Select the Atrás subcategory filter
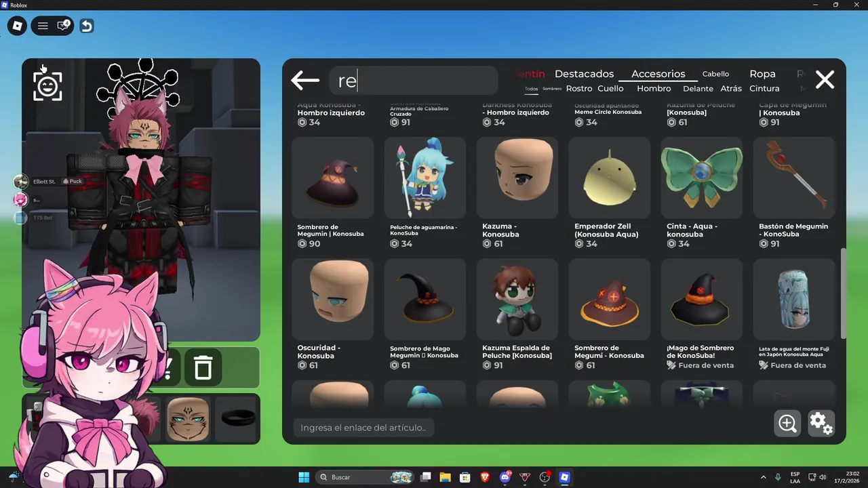868x488 pixels. pyautogui.click(x=731, y=89)
